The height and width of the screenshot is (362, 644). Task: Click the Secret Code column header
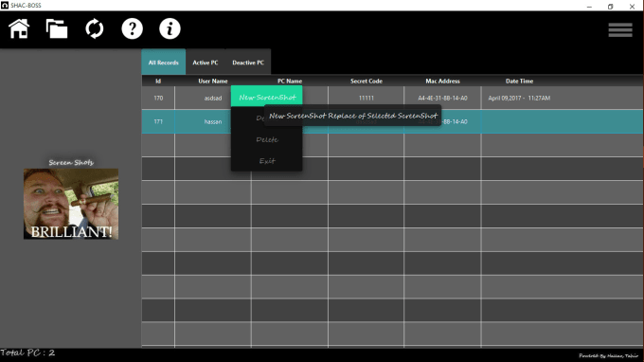pyautogui.click(x=367, y=81)
